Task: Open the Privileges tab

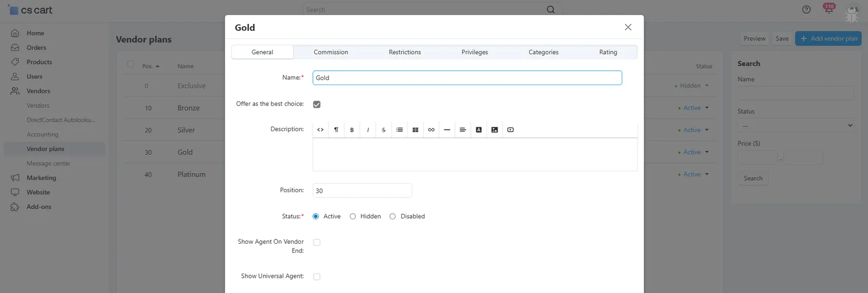Action: coord(475,52)
